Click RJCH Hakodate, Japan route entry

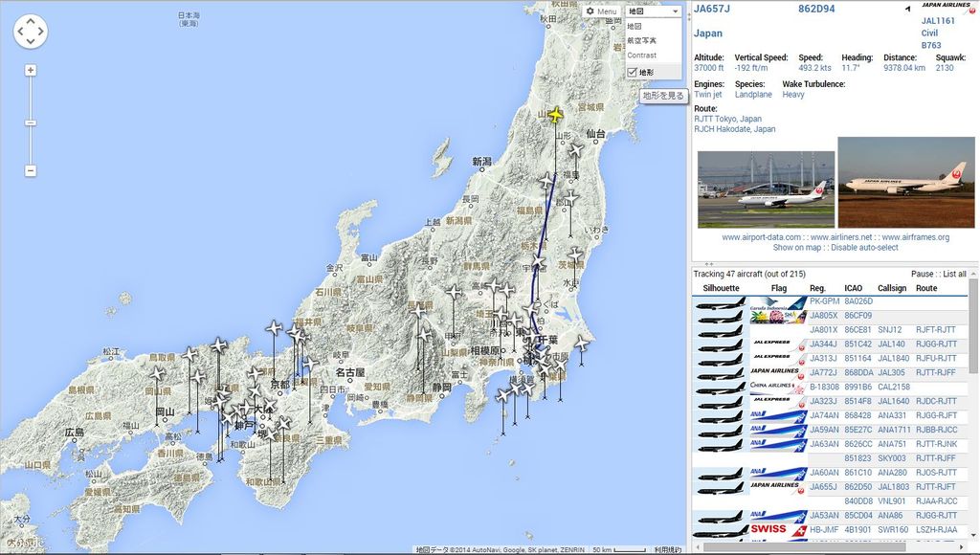pos(734,129)
